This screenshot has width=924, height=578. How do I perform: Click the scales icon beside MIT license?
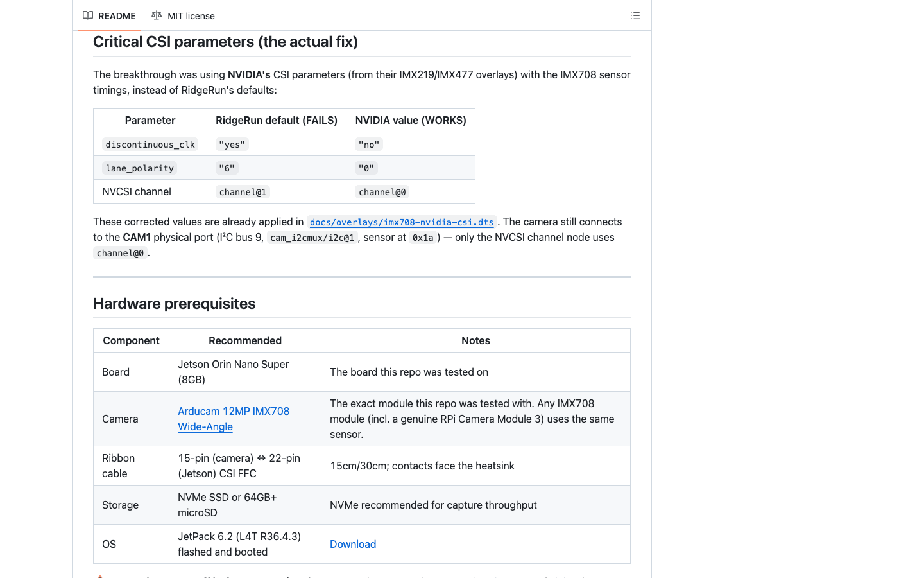pos(157,15)
